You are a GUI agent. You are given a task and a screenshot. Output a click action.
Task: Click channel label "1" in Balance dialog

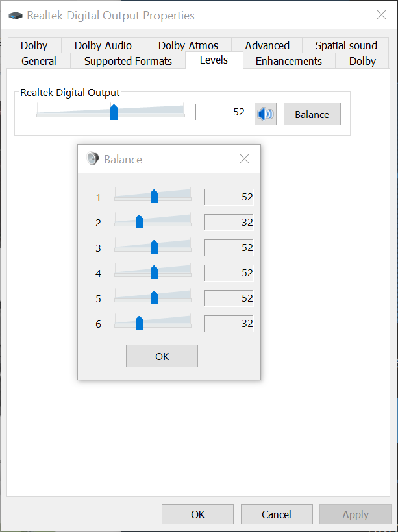coord(98,197)
